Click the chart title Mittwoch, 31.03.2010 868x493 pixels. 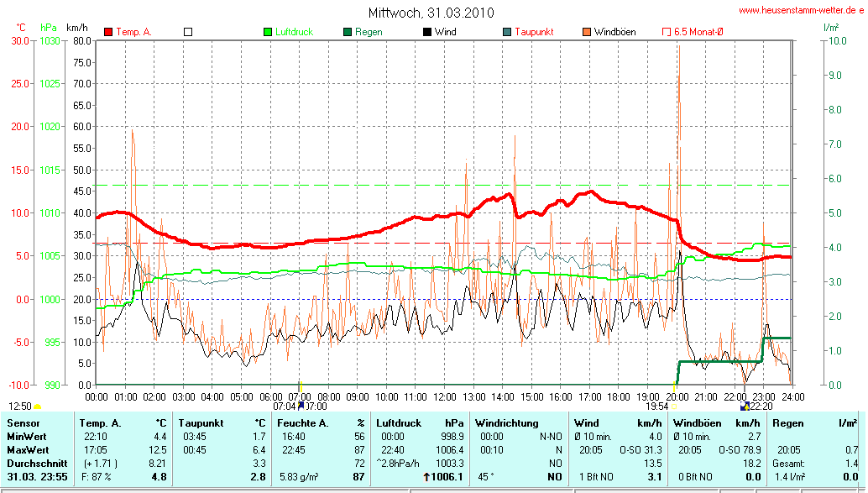431,13
